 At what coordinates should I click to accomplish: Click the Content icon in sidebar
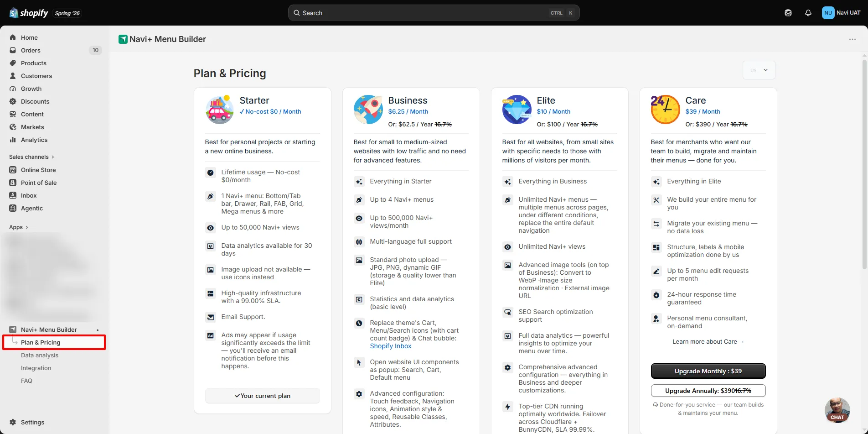13,114
